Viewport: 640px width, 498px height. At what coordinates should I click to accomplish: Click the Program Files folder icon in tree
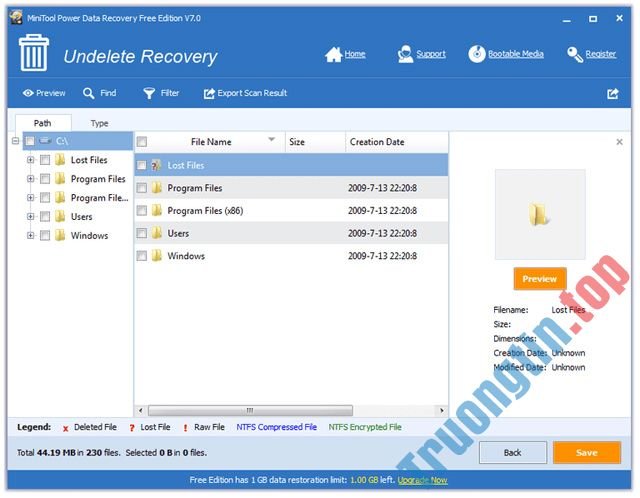tap(60, 178)
